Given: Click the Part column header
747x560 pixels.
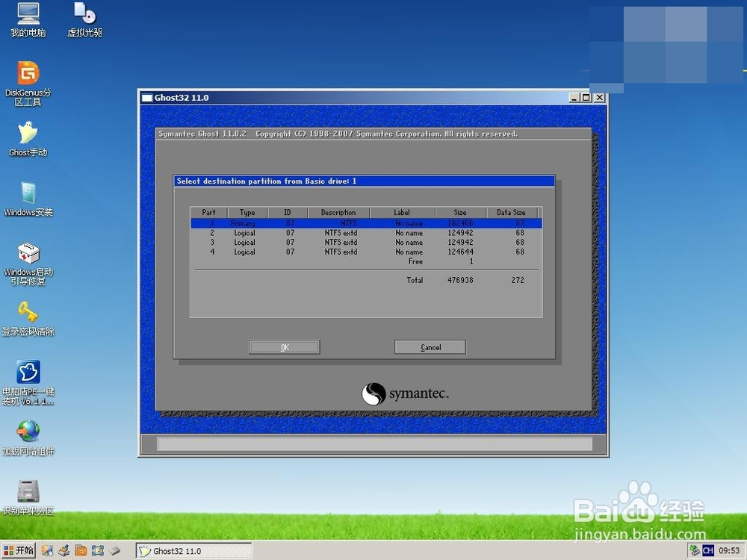Looking at the screenshot, I should point(208,212).
